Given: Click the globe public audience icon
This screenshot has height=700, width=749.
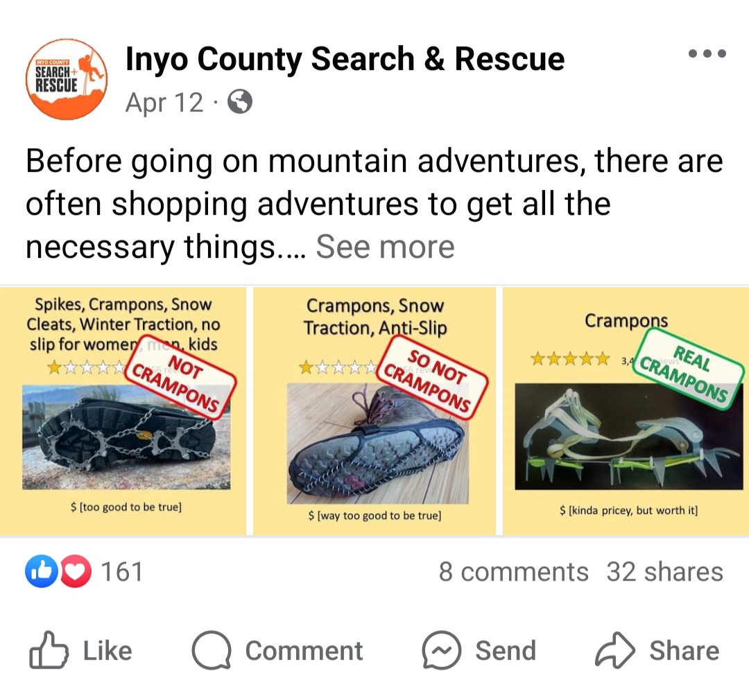Looking at the screenshot, I should (x=240, y=102).
